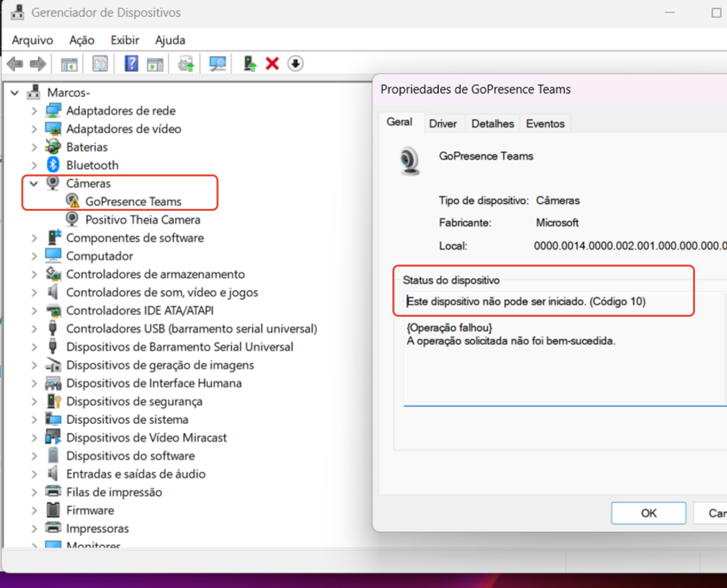The width and height of the screenshot is (727, 588).
Task: Click the webcam icon in properties dialog
Action: [x=410, y=161]
